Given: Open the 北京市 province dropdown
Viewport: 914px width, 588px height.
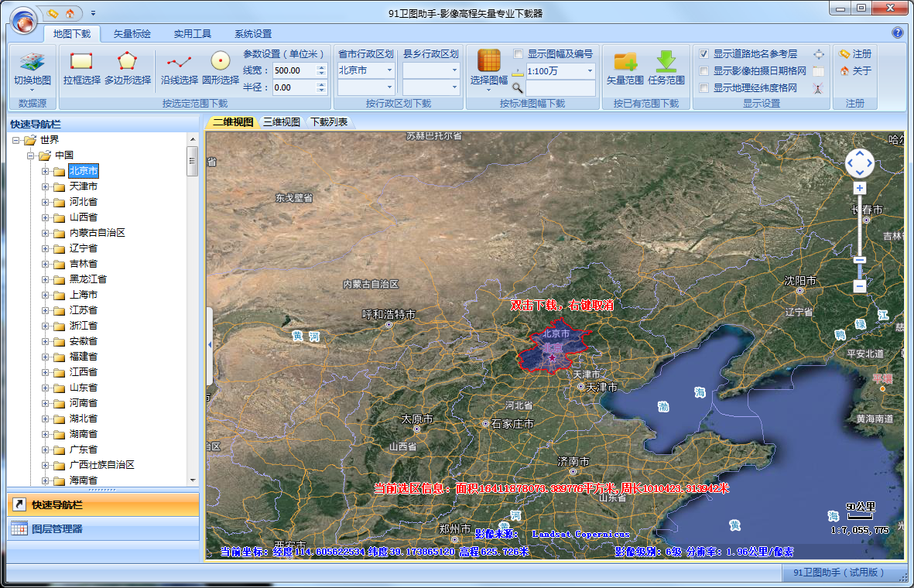Looking at the screenshot, I should tap(389, 70).
